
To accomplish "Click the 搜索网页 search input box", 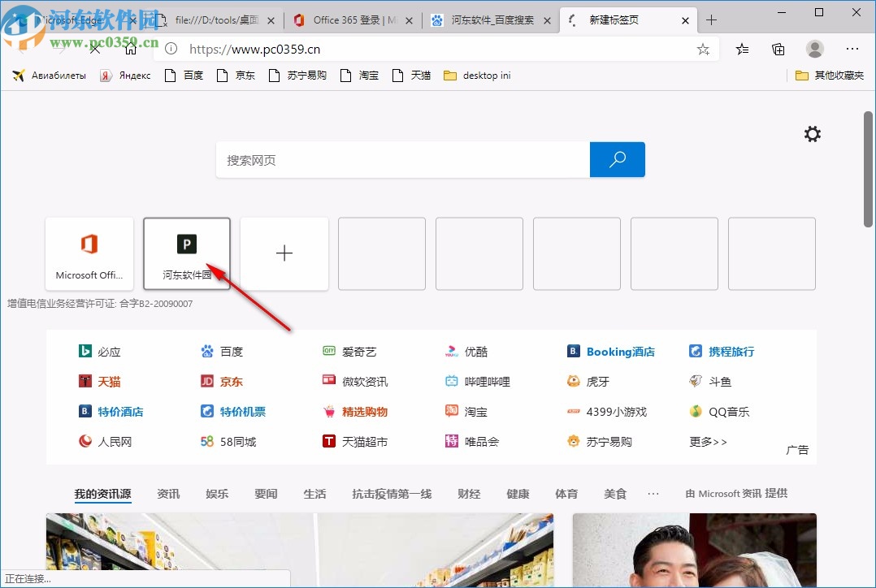I will (x=402, y=159).
